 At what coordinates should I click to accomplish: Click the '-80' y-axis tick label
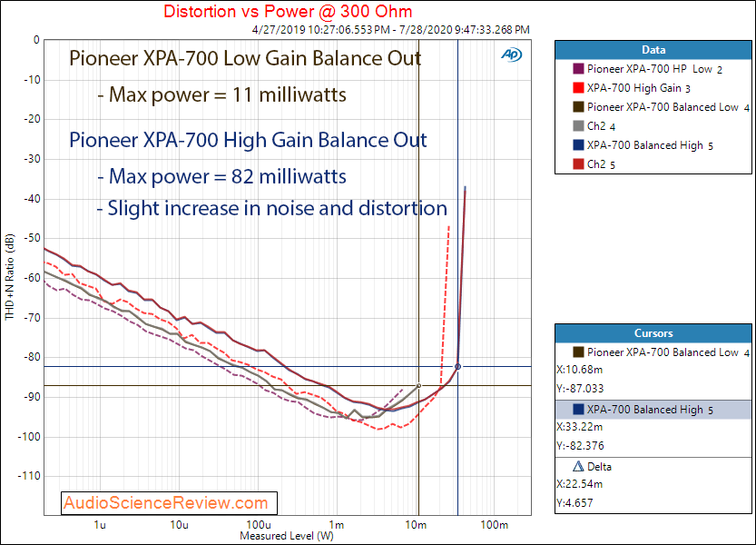coord(32,357)
